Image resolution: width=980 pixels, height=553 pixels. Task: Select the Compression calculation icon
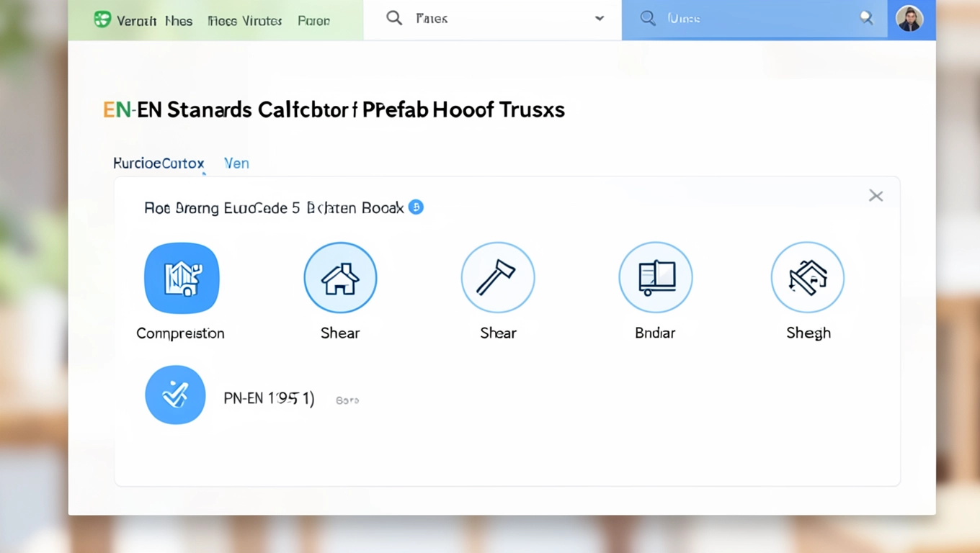(182, 278)
